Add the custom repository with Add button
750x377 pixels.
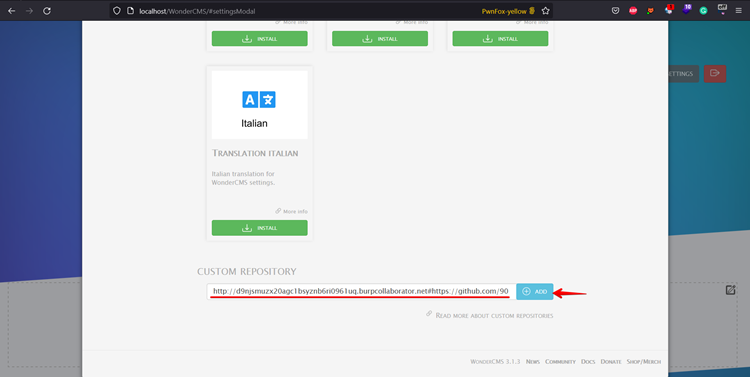(535, 291)
